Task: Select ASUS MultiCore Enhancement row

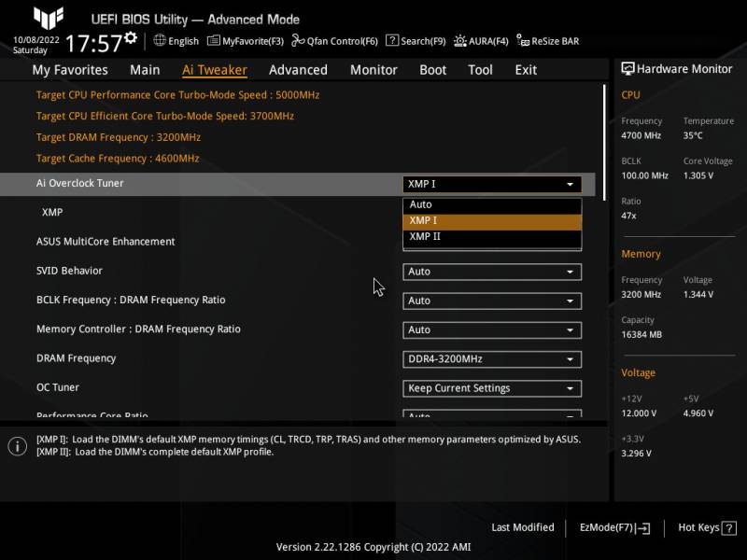Action: click(106, 242)
